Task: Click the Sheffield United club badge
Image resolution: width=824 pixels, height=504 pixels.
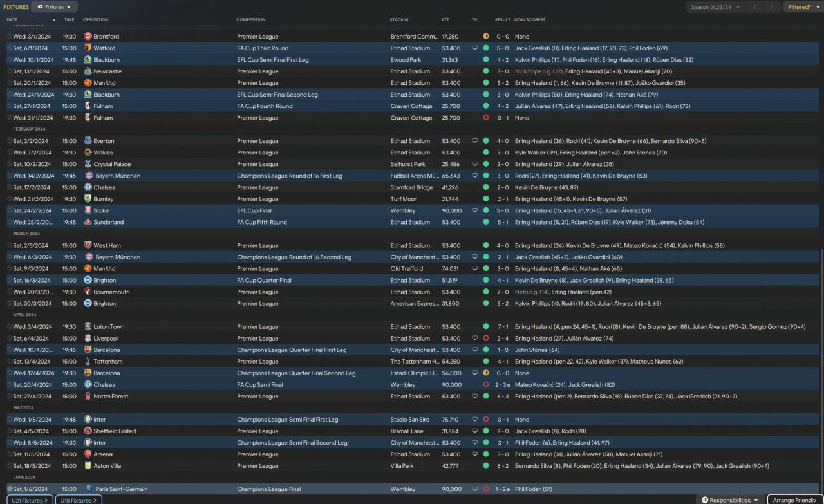Action: [x=88, y=431]
